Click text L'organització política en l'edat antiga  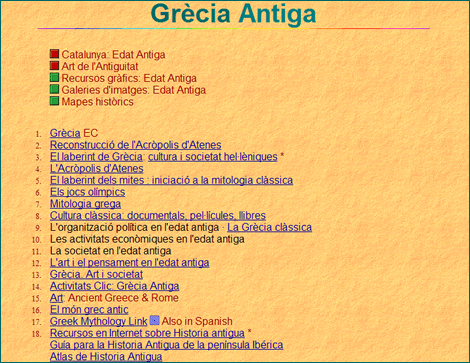pos(134,227)
